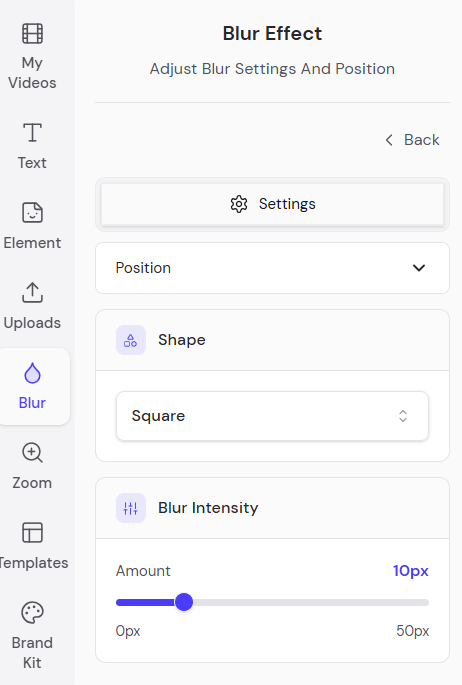Expand the Position section chevron
This screenshot has width=462, height=685.
419,268
